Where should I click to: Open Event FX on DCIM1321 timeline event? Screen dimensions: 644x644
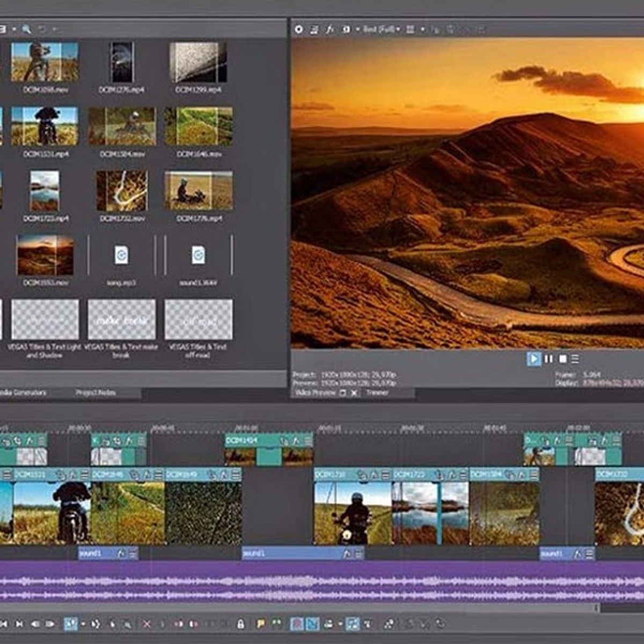tap(72, 475)
